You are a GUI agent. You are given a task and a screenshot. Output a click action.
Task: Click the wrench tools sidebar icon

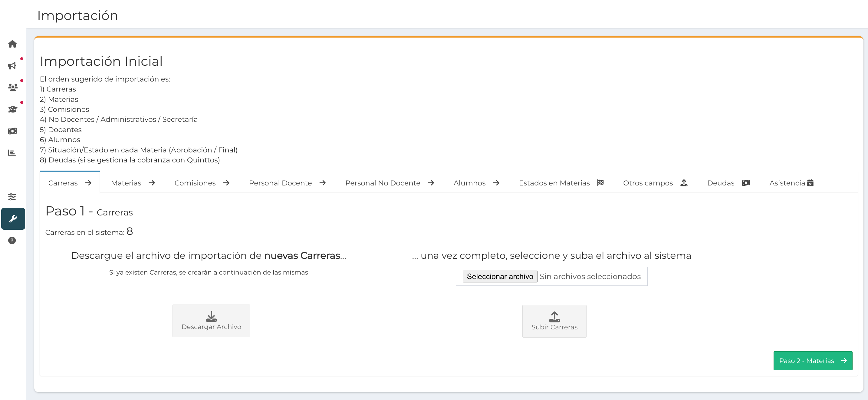[13, 218]
